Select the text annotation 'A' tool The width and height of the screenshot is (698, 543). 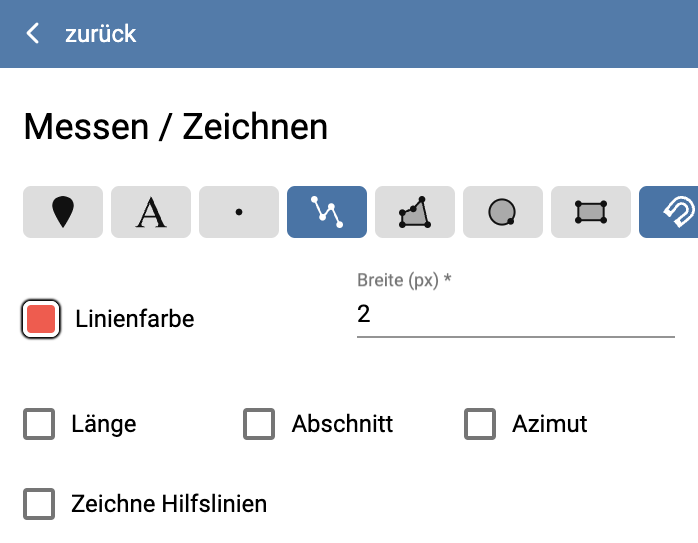150,212
